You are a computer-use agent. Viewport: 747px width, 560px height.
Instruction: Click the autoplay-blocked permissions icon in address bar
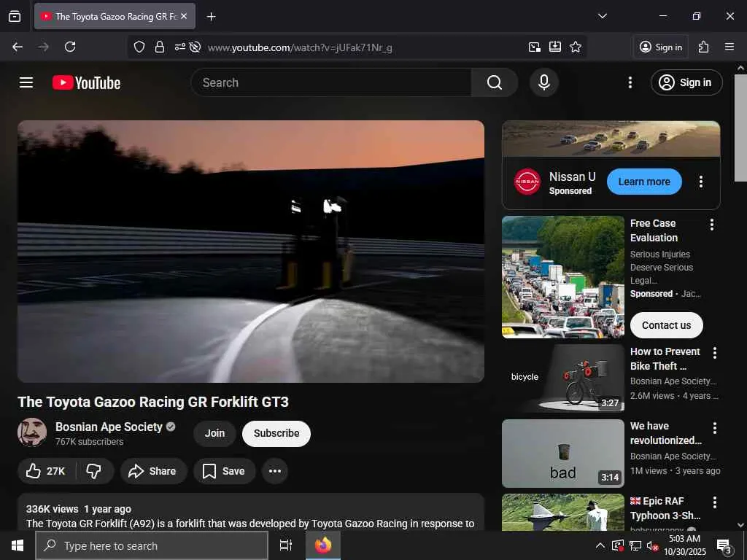coord(195,47)
